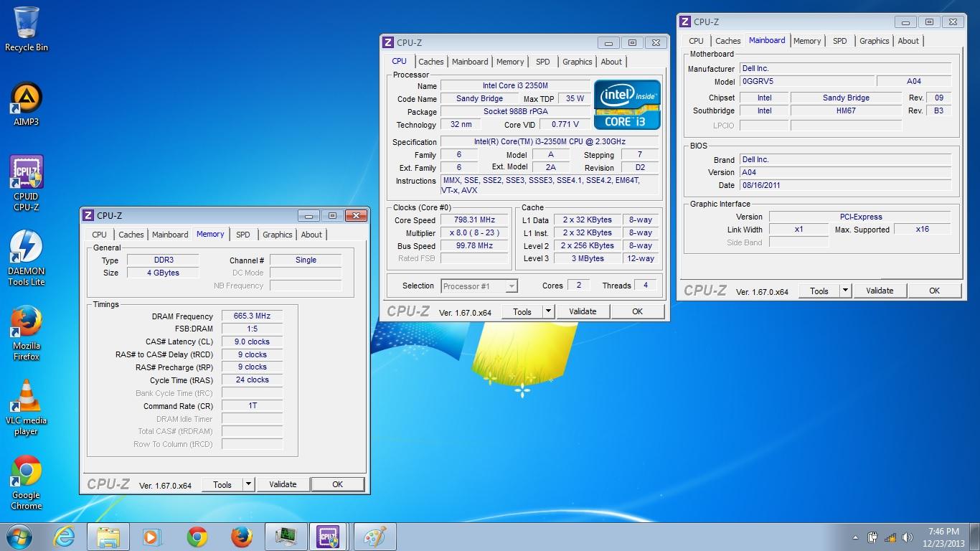Switch to Caches tab in CPU window
The height and width of the screenshot is (551, 980).
(x=430, y=62)
